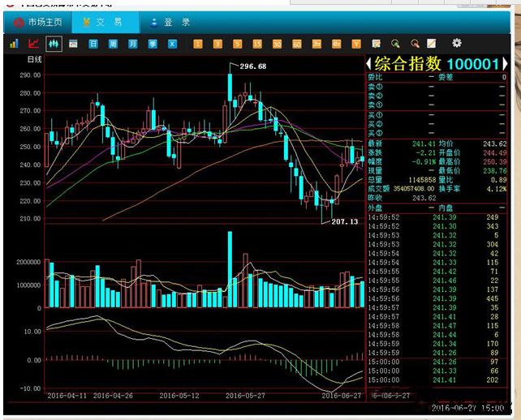
Task: Go to next instrument right arrow
Action: pyautogui.click(x=505, y=63)
